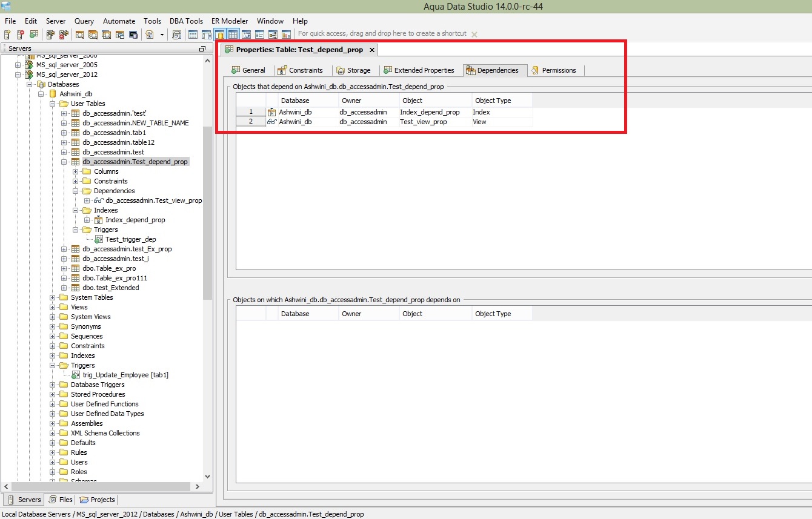Click the right arrow of the horizontal scrollbar
Image resolution: width=812 pixels, height=519 pixels.
click(x=198, y=486)
